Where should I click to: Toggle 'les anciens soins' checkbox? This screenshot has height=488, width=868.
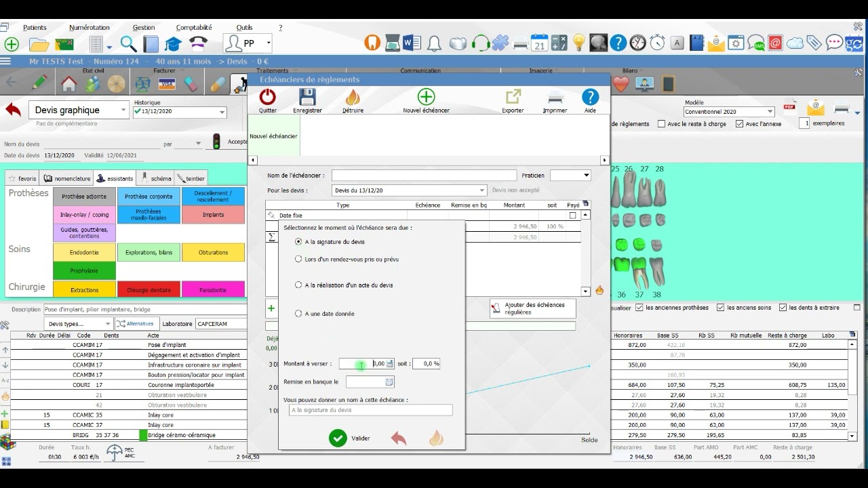721,308
